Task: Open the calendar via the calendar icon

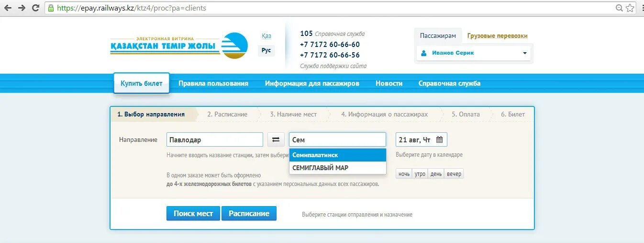Action: 439,140
